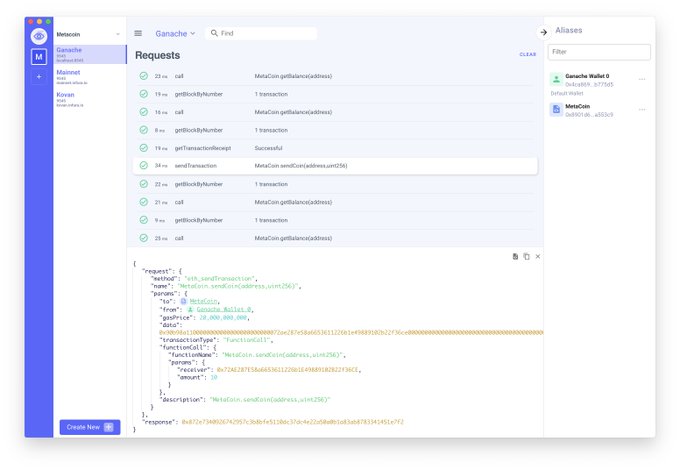Open the hamburger menu beside Ganache
Image resolution: width=680 pixels, height=470 pixels.
(x=138, y=33)
